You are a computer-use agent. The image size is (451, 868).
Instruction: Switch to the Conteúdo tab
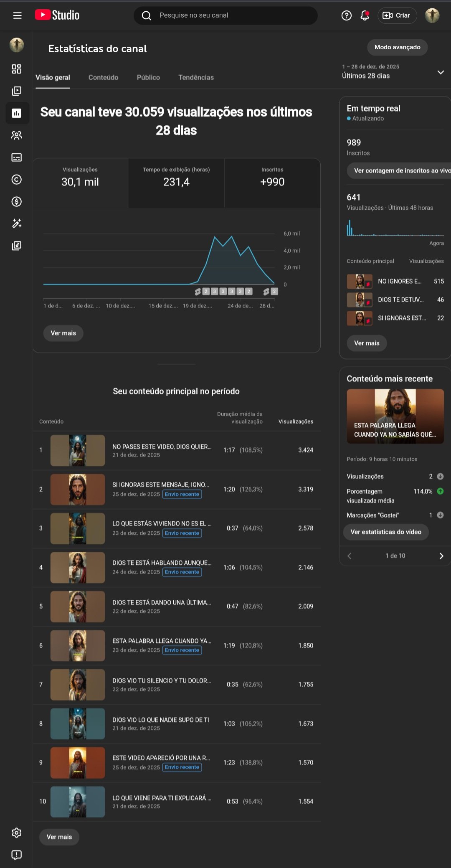(x=103, y=78)
